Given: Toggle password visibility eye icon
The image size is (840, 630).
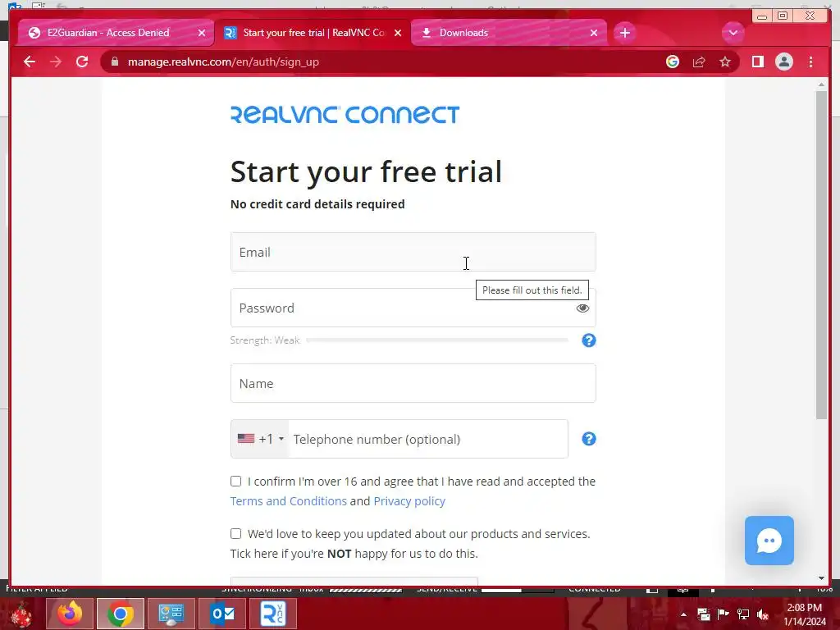Looking at the screenshot, I should pos(582,308).
